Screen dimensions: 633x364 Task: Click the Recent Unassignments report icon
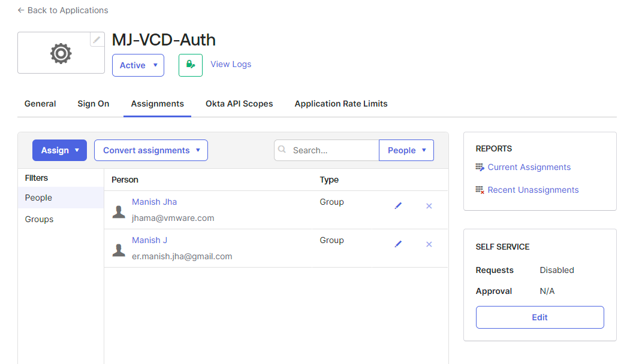pyautogui.click(x=480, y=190)
